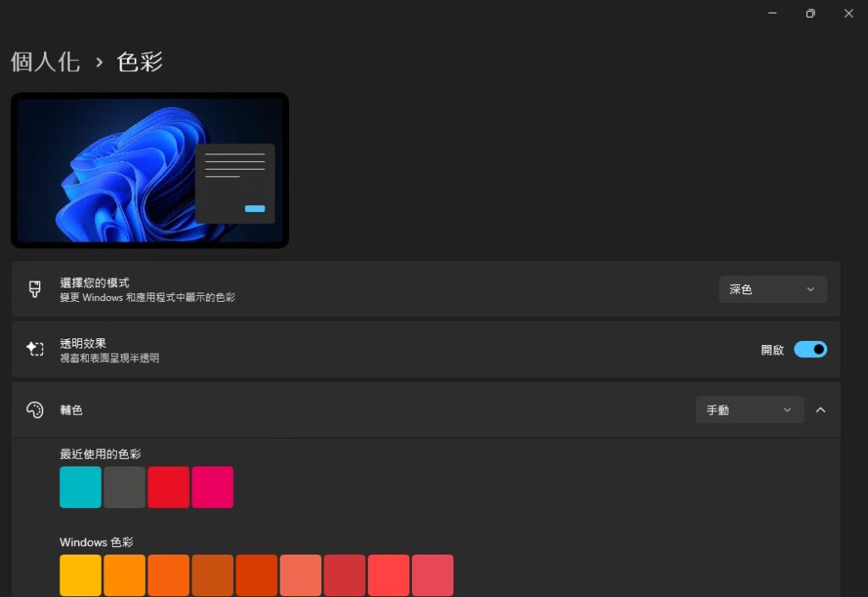
Task: Select the teal recent color swatch
Action: pos(80,487)
